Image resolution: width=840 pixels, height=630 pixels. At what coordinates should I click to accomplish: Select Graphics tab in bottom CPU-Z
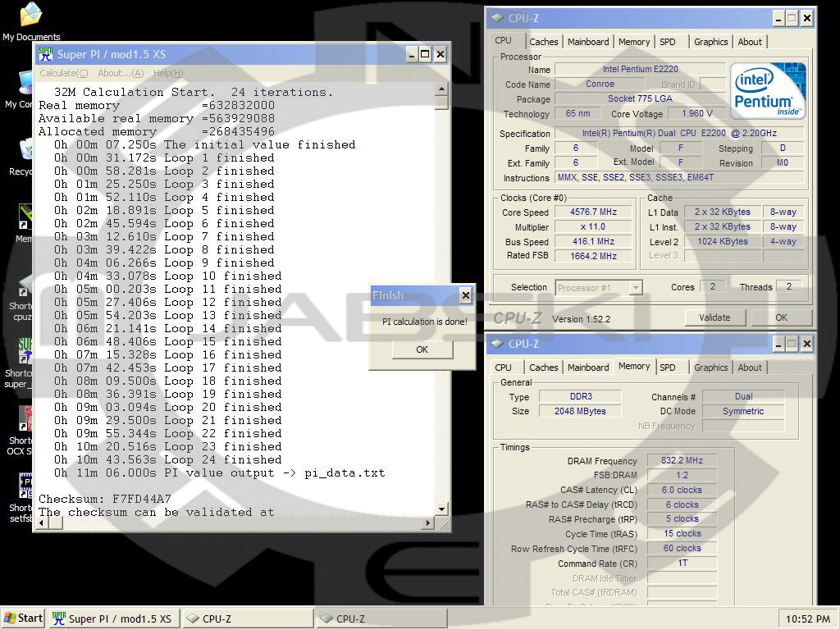pyautogui.click(x=711, y=367)
